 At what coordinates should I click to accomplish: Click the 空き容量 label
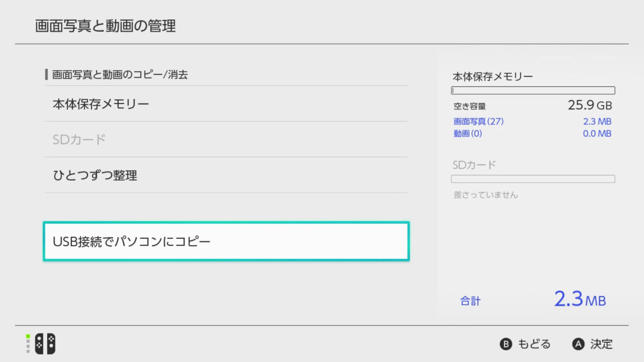click(469, 106)
